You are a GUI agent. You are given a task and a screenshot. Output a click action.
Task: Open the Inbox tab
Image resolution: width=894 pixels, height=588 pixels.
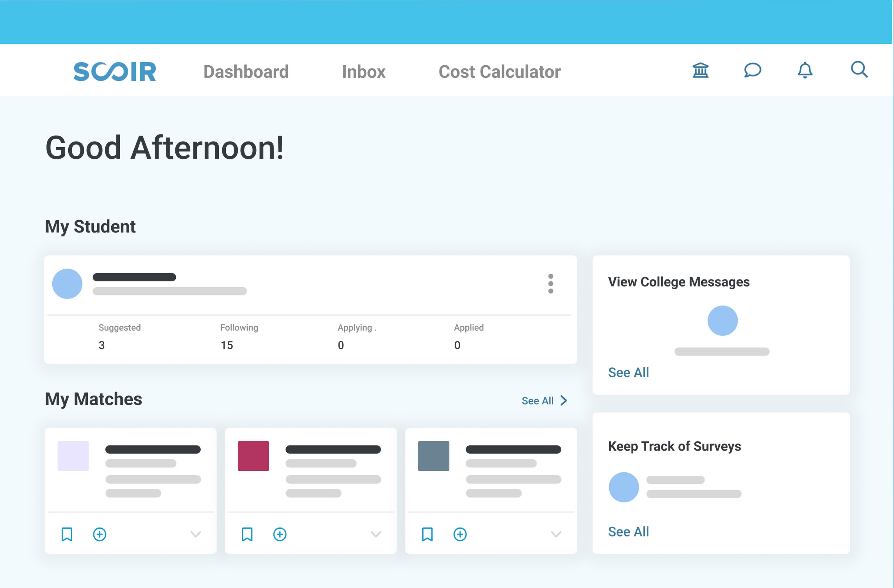click(x=363, y=72)
